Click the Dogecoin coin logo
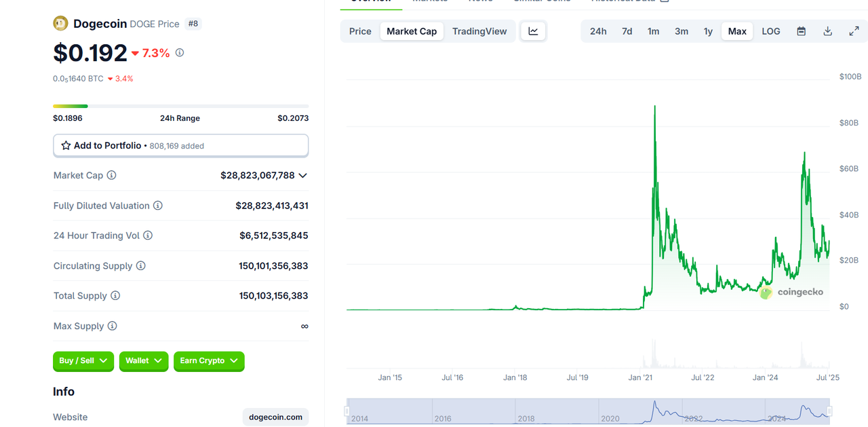868x427 pixels. [61, 24]
